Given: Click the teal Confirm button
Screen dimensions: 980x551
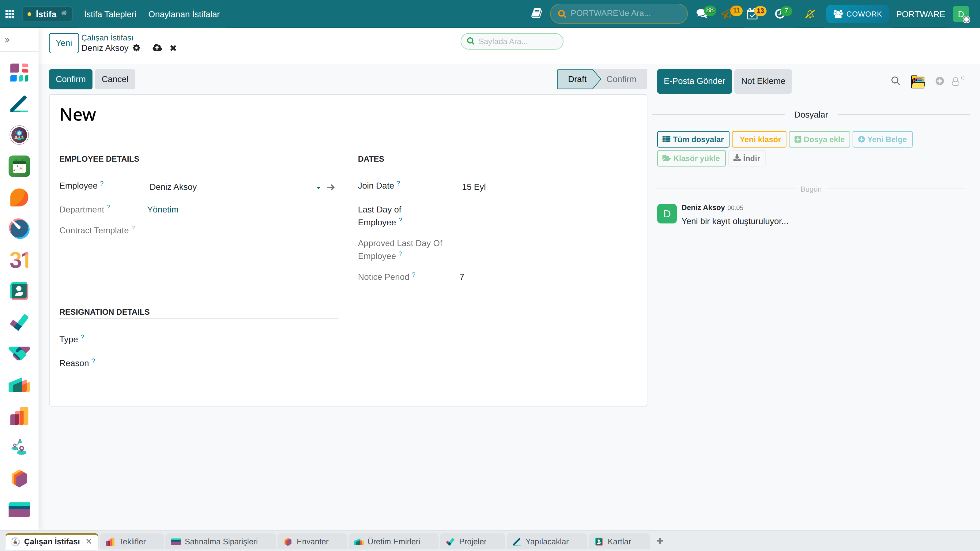Looking at the screenshot, I should coord(70,79).
